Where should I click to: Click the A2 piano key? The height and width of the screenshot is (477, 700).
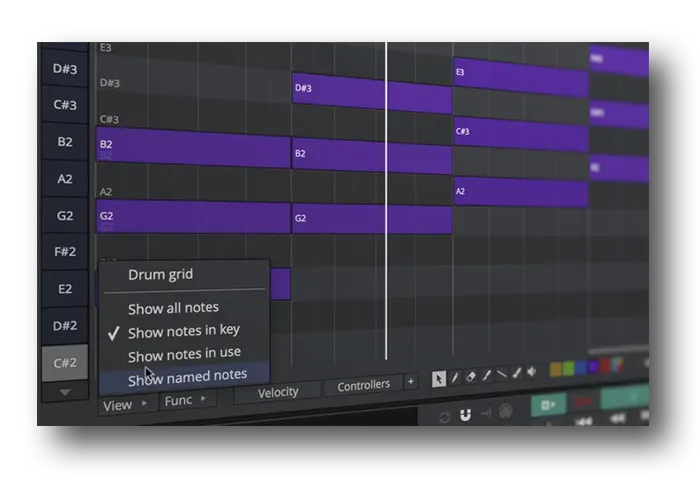click(x=65, y=179)
